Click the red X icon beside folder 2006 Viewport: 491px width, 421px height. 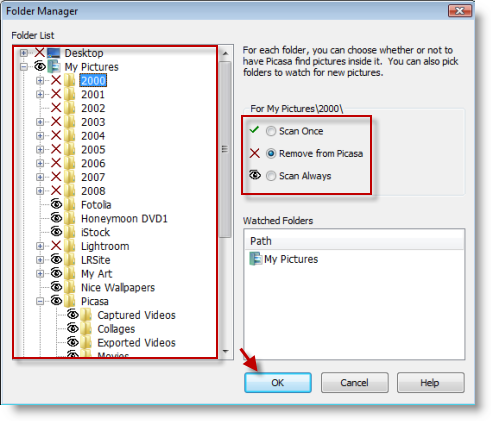tap(56, 163)
